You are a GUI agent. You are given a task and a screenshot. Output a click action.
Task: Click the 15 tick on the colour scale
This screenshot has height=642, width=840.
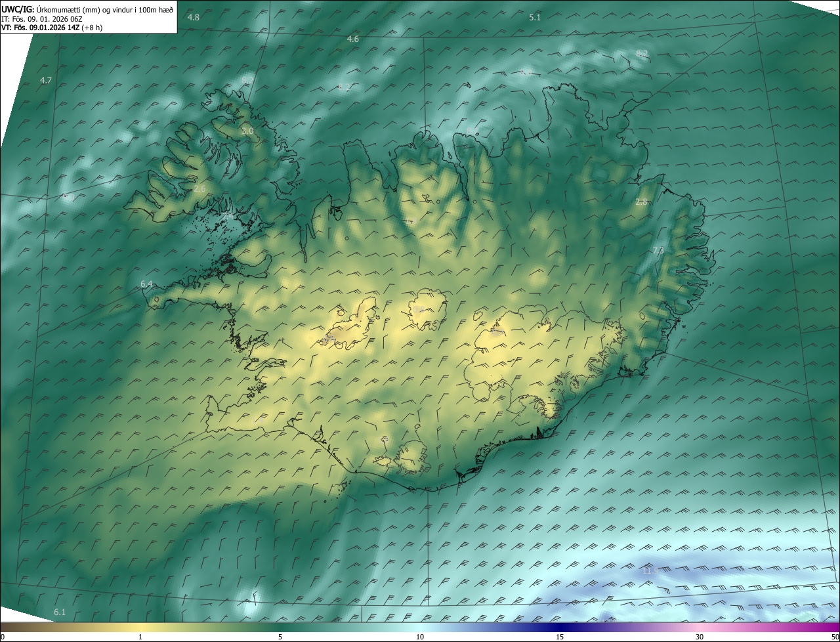[x=560, y=637]
